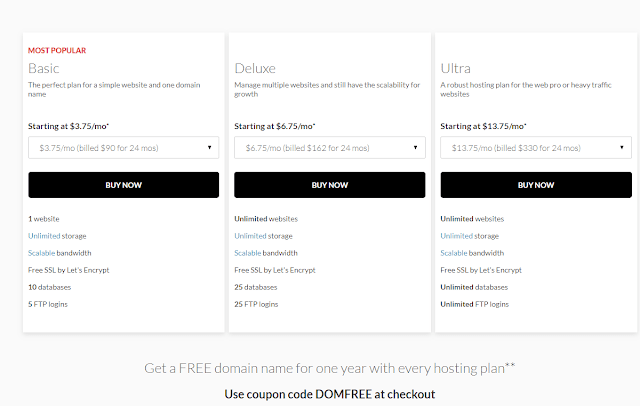Screen dimensions: 640x406
Task: Click the Deluxe plan heading
Action: coord(255,68)
